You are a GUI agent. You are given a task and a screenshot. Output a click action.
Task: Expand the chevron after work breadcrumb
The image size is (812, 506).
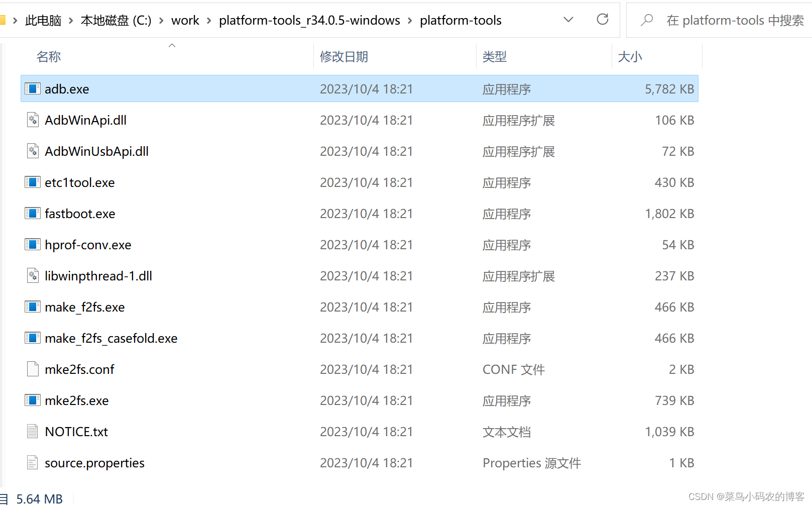[x=209, y=21]
